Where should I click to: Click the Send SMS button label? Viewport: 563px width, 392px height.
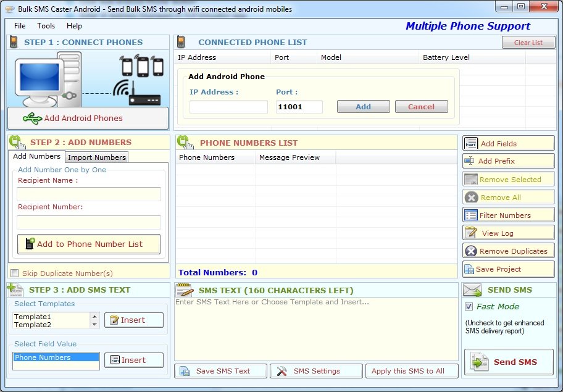515,362
